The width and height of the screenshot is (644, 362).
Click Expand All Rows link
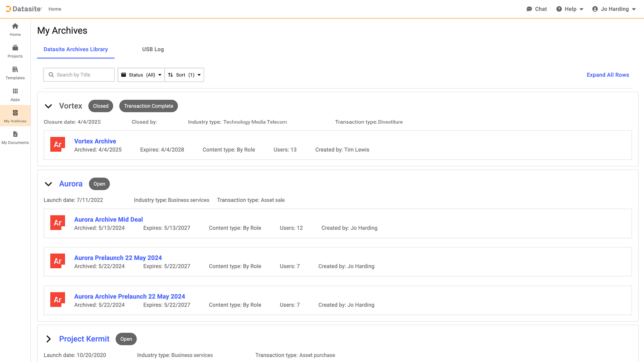coord(608,75)
